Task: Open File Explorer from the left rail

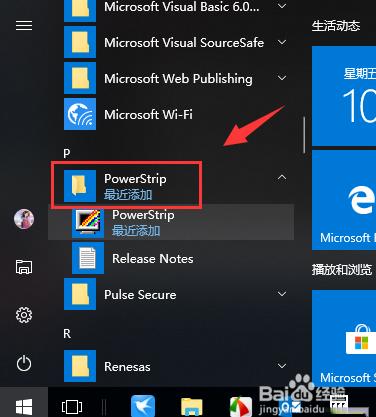Action: [24, 267]
